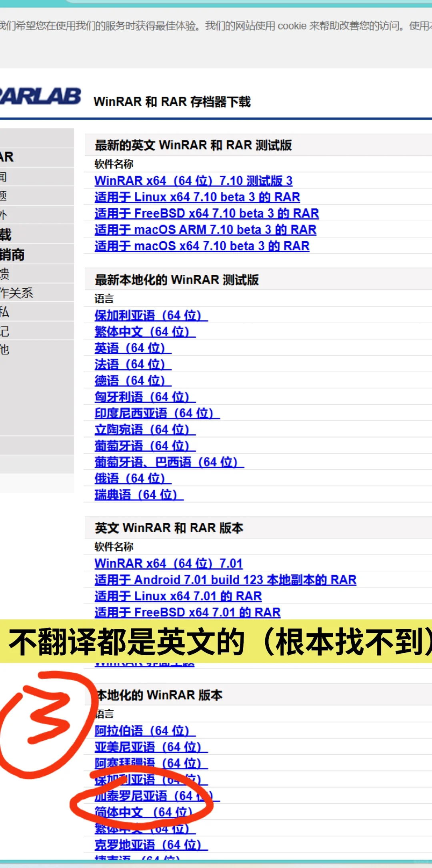Click heading 最新的英文 WinRAR 和 RAR 测试版
This screenshot has height=868, width=432.
[193, 145]
